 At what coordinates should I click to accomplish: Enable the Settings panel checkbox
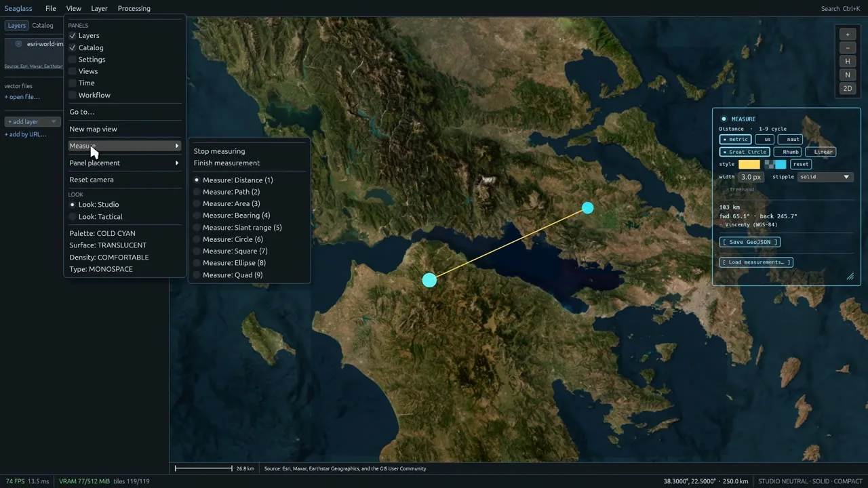(73, 60)
